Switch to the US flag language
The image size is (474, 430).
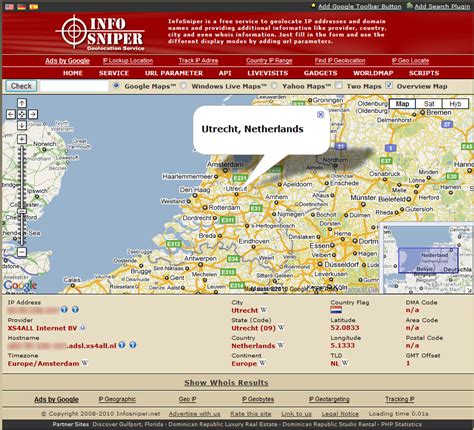[x=9, y=6]
